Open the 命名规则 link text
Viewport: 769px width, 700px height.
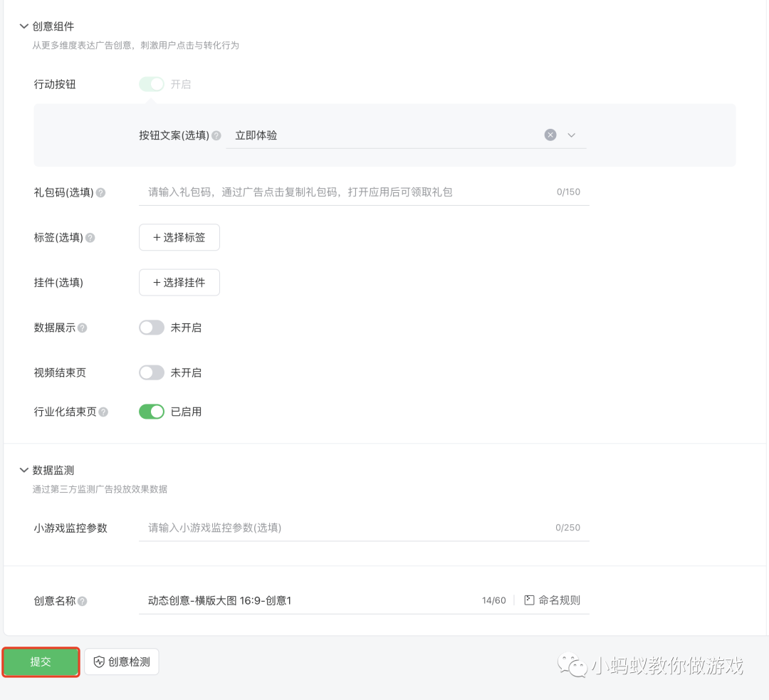[x=559, y=600]
